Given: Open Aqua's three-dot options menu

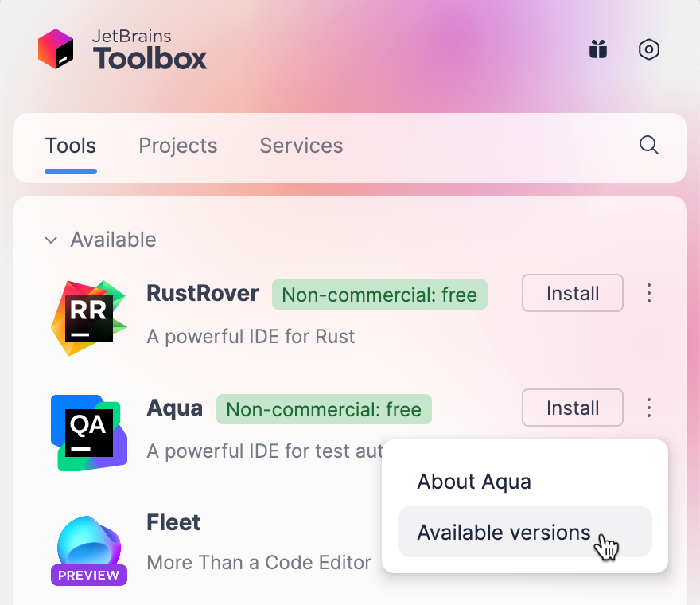Looking at the screenshot, I should pos(648,408).
